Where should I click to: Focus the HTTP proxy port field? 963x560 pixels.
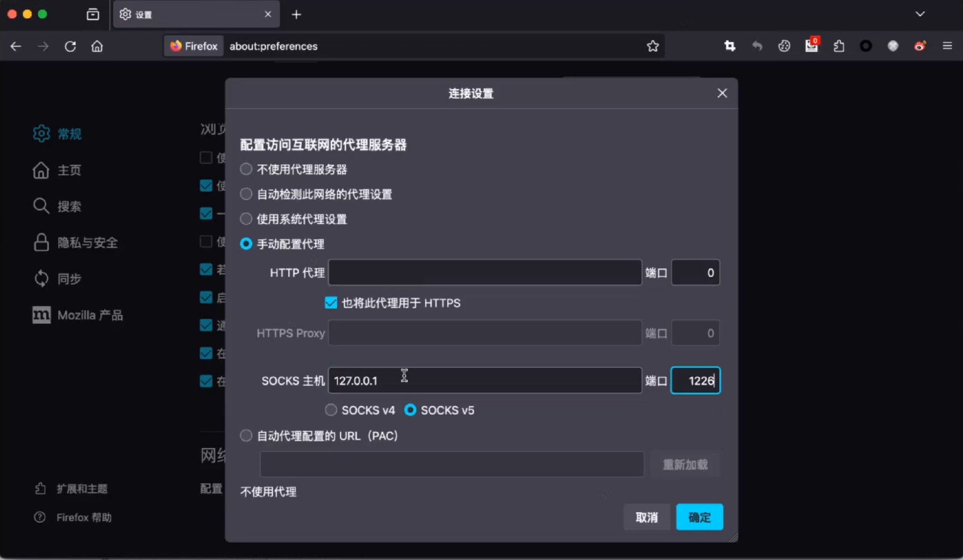pyautogui.click(x=695, y=272)
